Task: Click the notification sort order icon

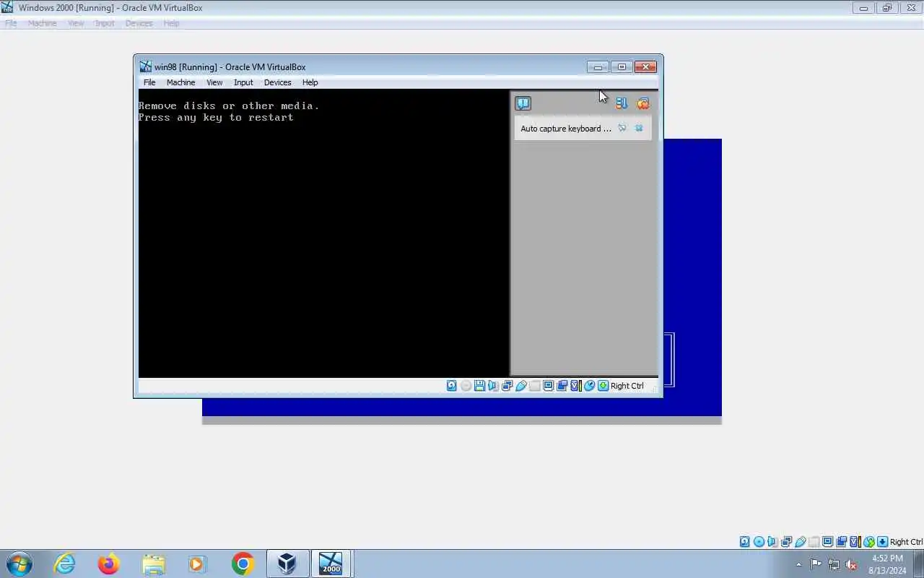Action: click(621, 103)
